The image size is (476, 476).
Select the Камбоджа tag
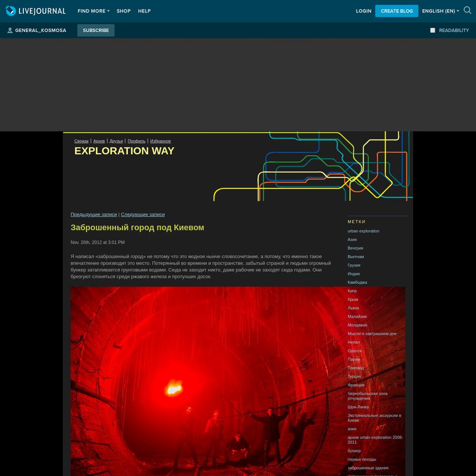coord(357,282)
